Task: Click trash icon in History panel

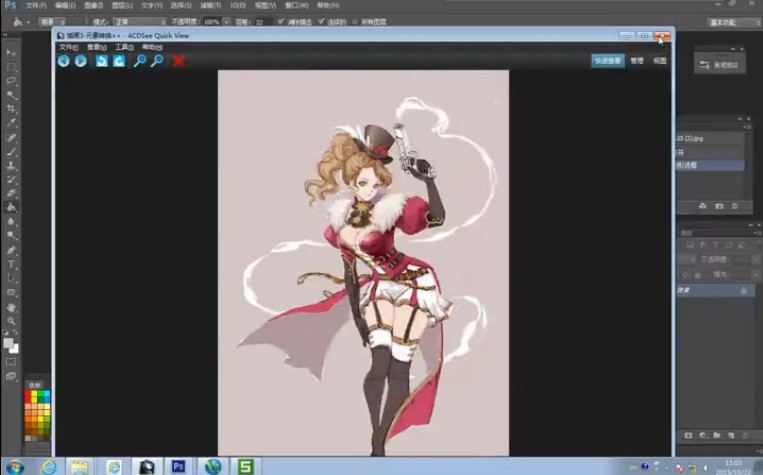Action: tap(735, 206)
